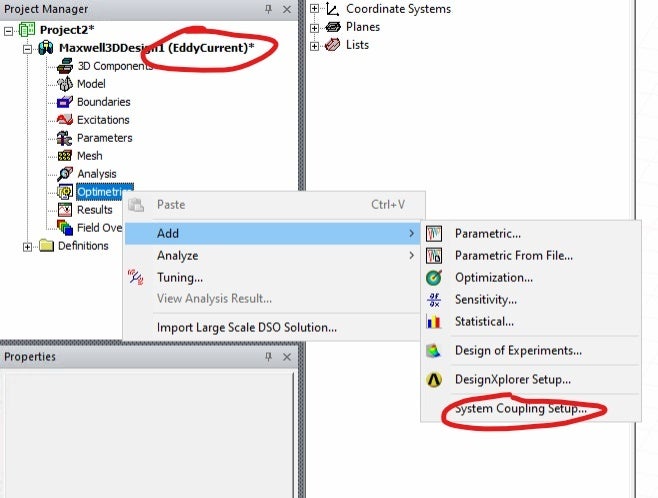This screenshot has height=498, width=658.
Task: Click the Model node icon
Action: (x=65, y=84)
